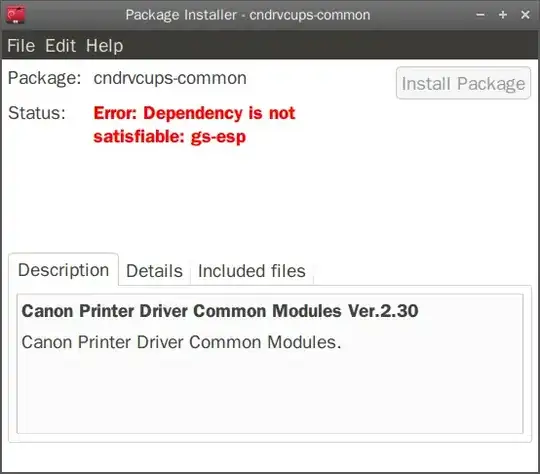This screenshot has width=540, height=474.
Task: Click the bold Canon Printer Driver Ver.2.30 heading
Action: tap(220, 311)
